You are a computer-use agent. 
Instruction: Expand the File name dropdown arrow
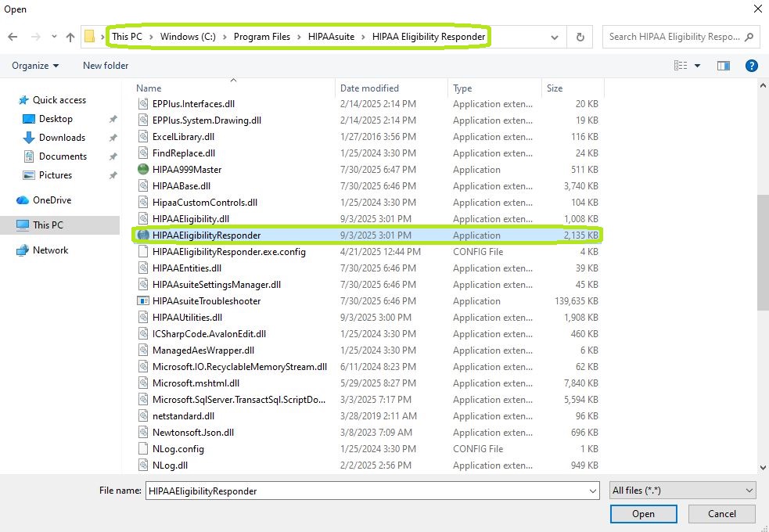(x=592, y=491)
